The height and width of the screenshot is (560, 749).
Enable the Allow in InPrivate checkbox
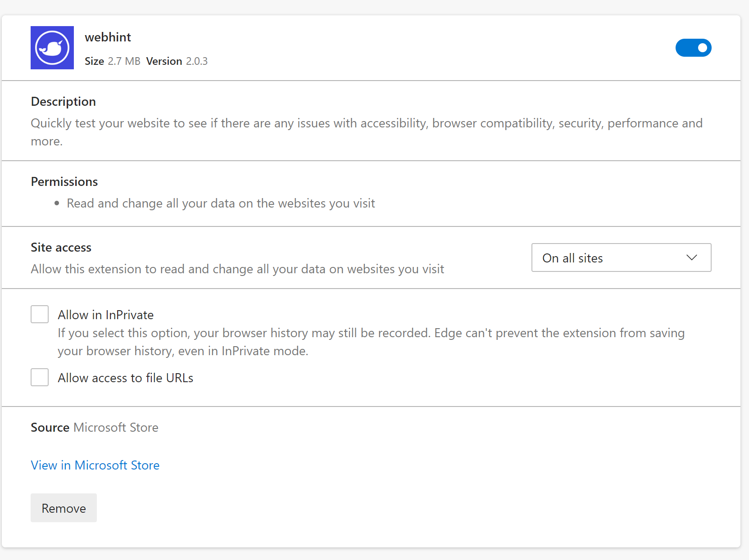[x=40, y=314]
